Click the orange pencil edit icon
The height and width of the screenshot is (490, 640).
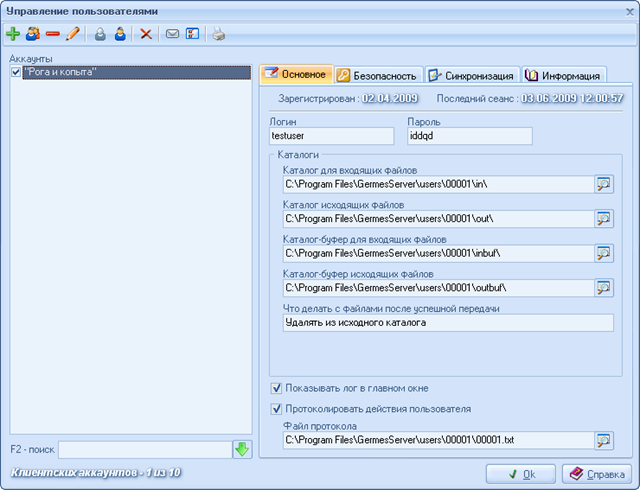point(73,34)
